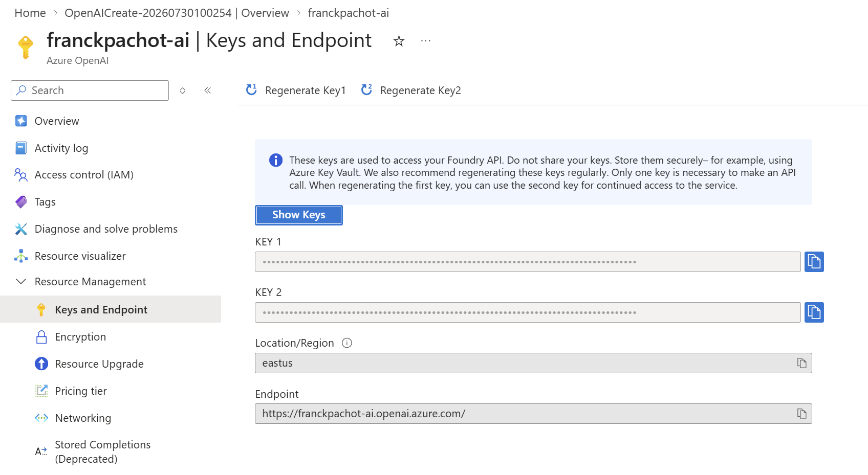Favorite this resource with the star icon

(399, 41)
